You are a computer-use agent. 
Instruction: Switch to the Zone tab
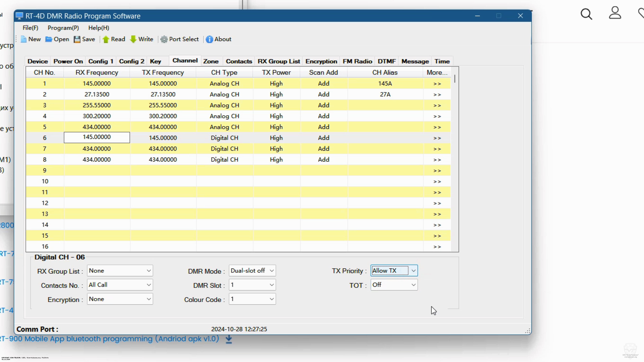[211, 61]
